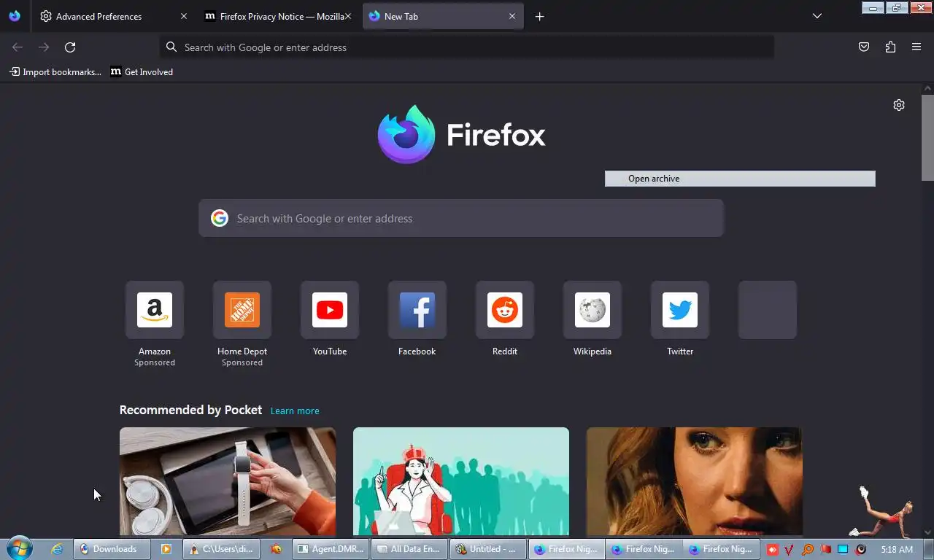Open the Agent.DMR taskbar window
934x560 pixels.
(x=331, y=549)
